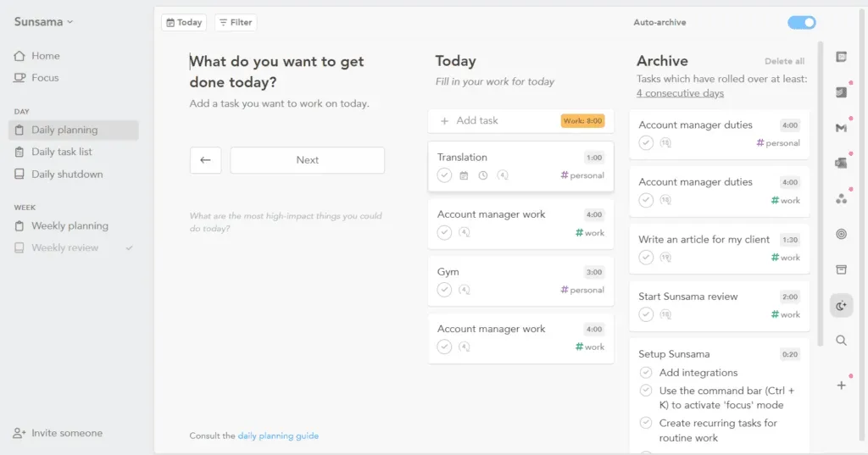Check off the Add integrations subtask
Viewport: 868px width, 455px height.
(645, 373)
